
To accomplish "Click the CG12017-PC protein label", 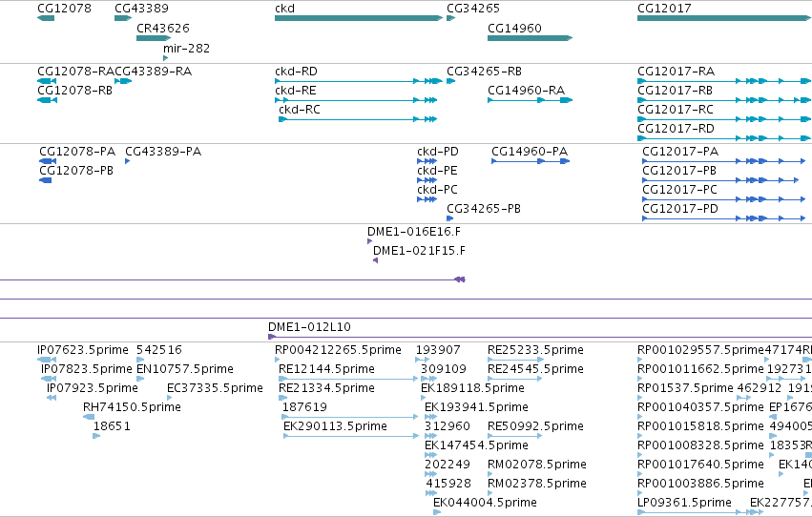I will (x=680, y=190).
